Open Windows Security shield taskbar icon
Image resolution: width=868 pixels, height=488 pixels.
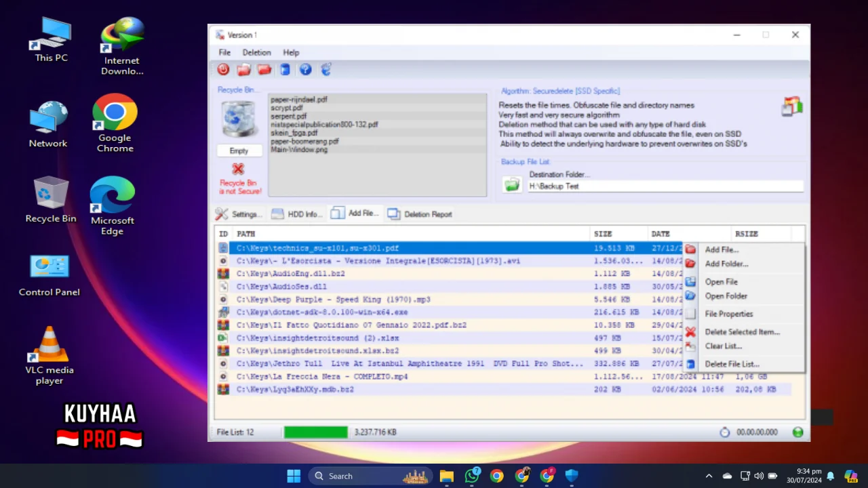572,476
